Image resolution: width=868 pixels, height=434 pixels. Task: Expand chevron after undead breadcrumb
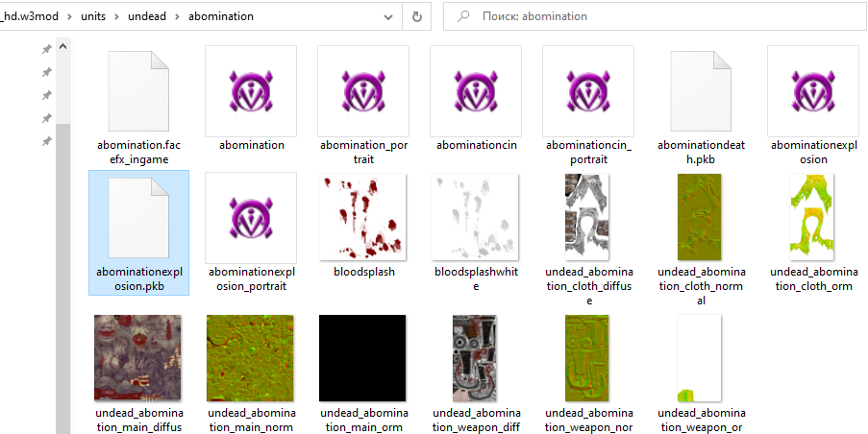coord(177,16)
